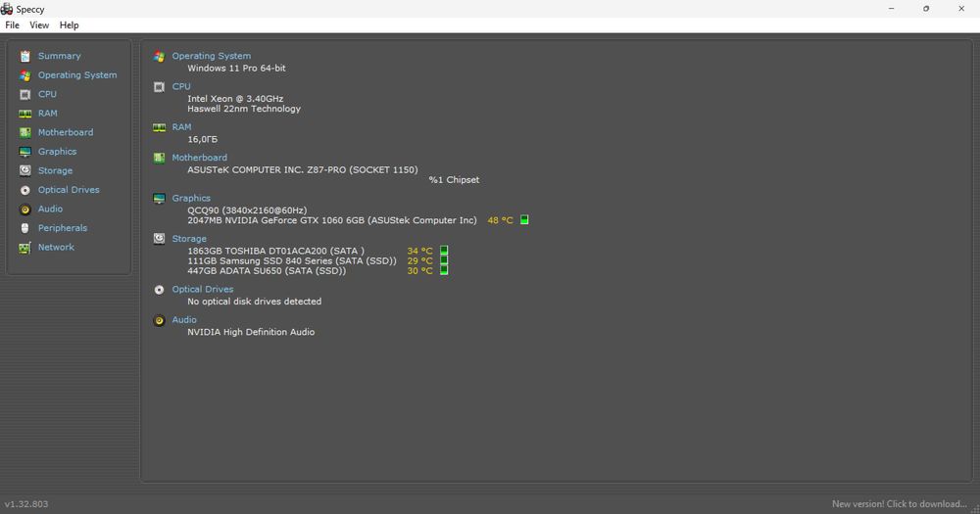980x514 pixels.
Task: View Peripherals section from sidebar
Action: (63, 228)
